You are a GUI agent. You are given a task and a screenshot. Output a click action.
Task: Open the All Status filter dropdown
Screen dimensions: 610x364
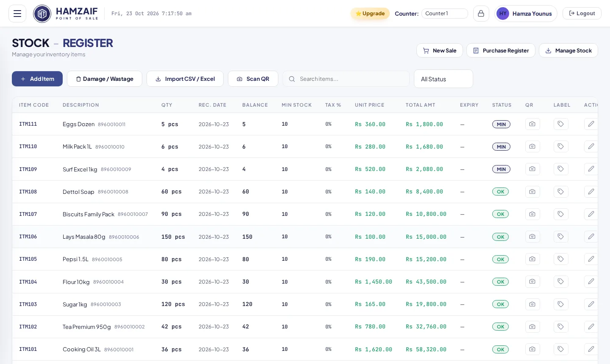(x=443, y=79)
